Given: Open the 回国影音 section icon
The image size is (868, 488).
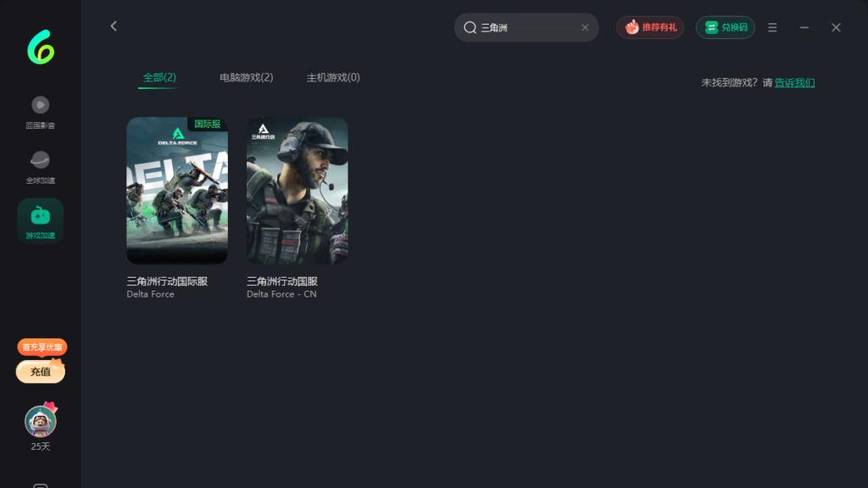Looking at the screenshot, I should (x=41, y=104).
